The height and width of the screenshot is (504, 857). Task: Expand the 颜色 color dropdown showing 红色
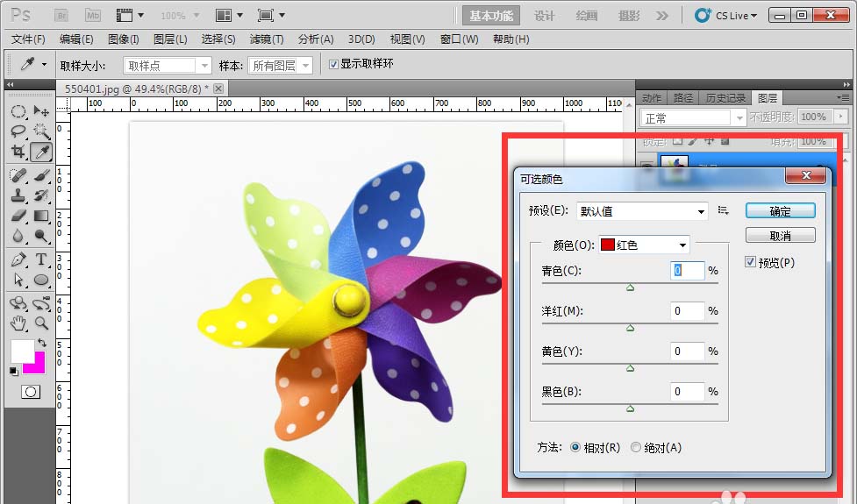643,245
